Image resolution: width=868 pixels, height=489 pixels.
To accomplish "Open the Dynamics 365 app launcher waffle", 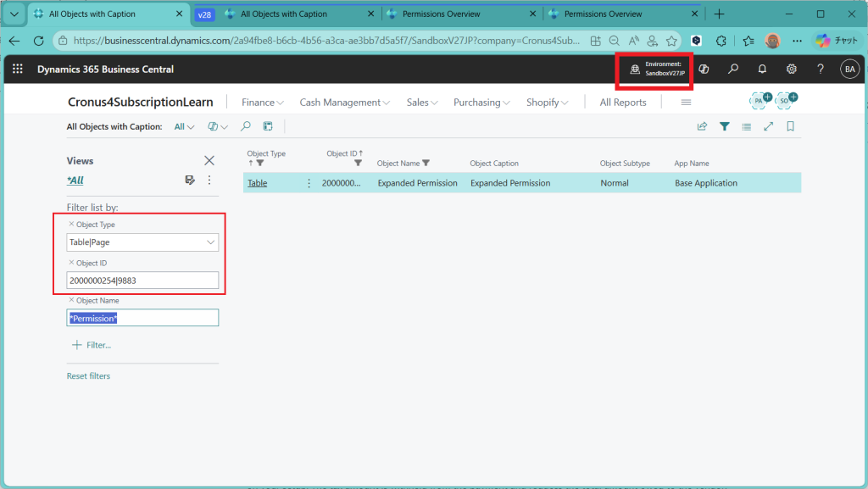I will point(18,69).
